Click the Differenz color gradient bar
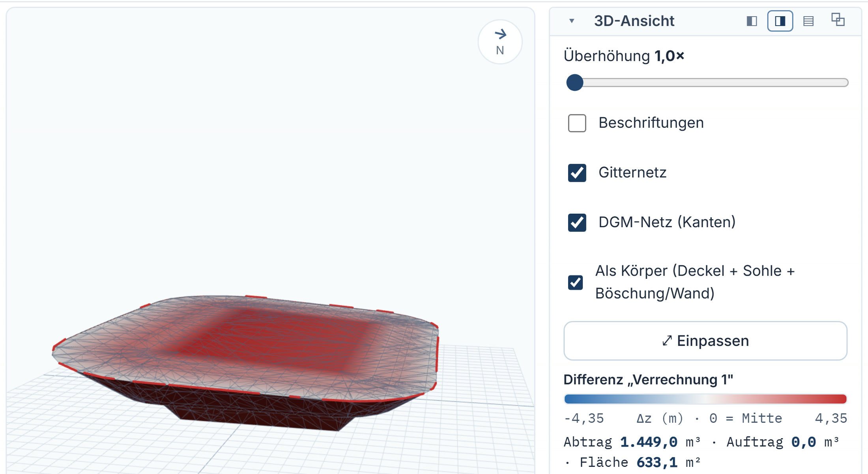This screenshot has height=474, width=868. (705, 399)
